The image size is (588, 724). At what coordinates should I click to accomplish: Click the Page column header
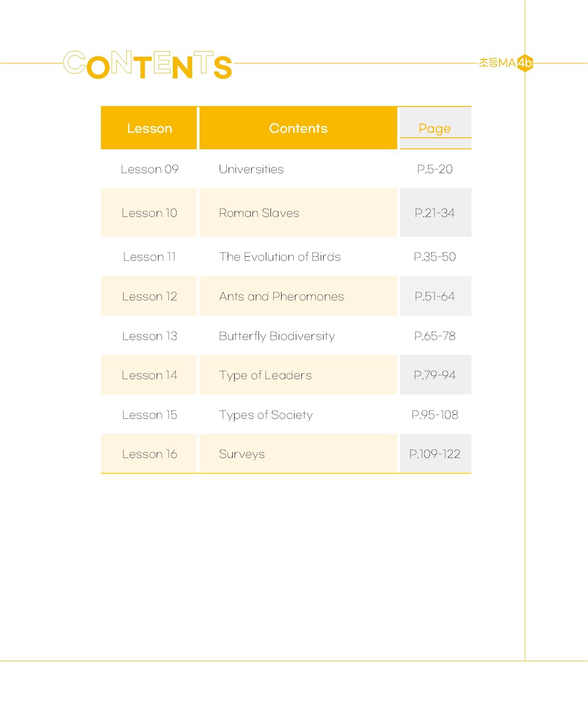[435, 128]
